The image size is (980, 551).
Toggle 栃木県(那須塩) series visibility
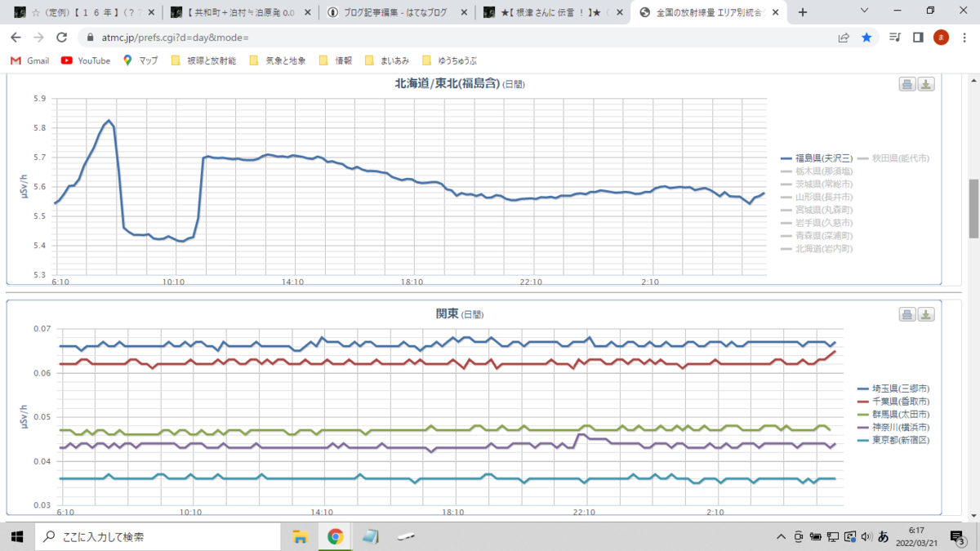click(x=817, y=171)
